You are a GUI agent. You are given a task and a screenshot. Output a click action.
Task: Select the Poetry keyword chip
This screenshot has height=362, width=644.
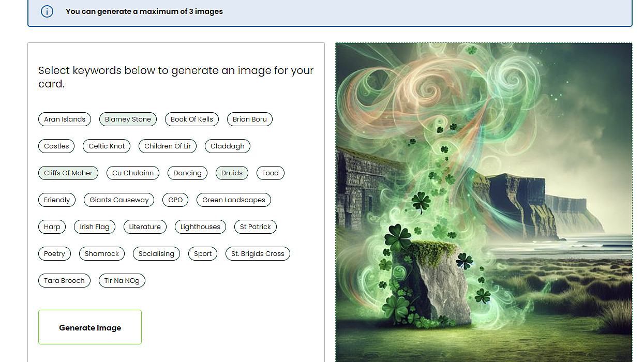[x=54, y=254]
